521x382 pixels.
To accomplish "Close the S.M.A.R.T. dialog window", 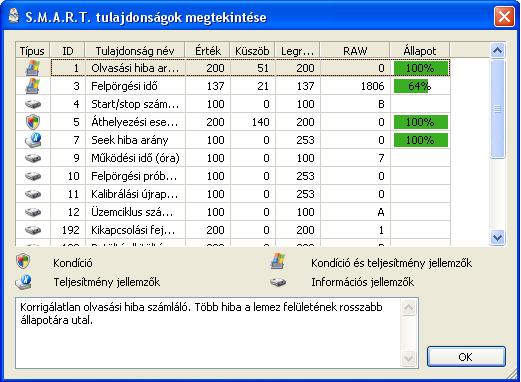I will coord(504,16).
